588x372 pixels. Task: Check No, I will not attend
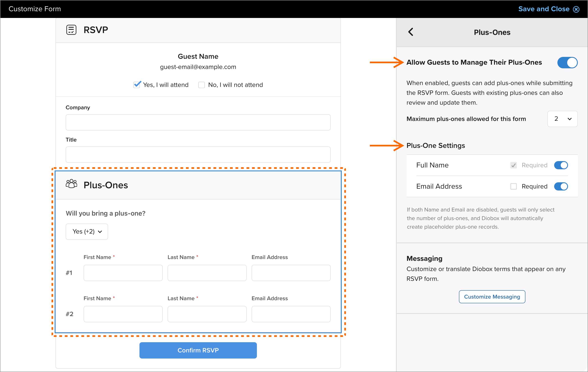[201, 85]
